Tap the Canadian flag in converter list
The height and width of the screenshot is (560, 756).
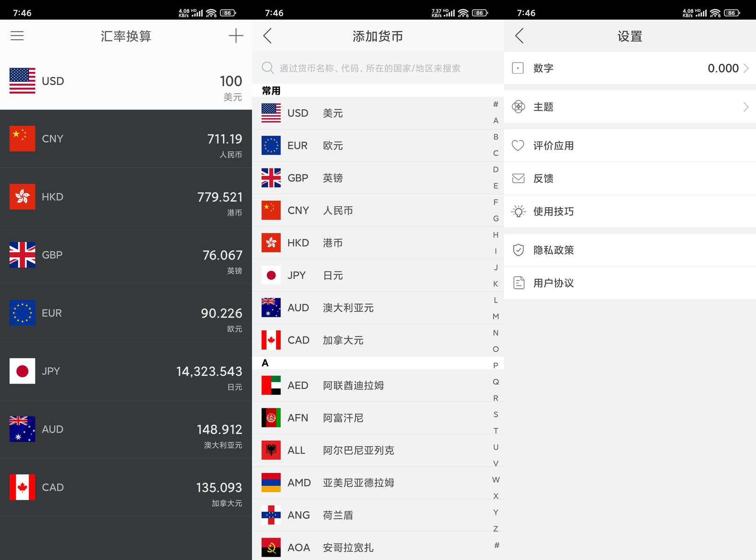pyautogui.click(x=22, y=487)
